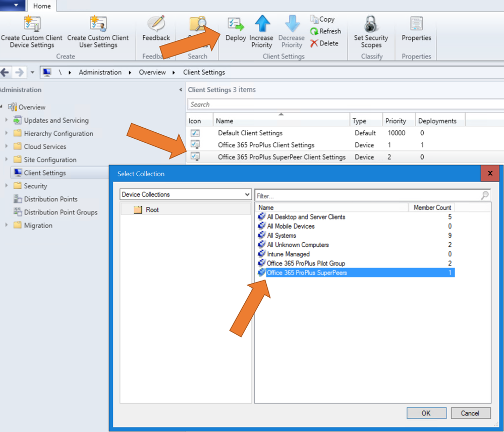The image size is (504, 432).
Task: Click the Client Settings search field
Action: coord(346,104)
